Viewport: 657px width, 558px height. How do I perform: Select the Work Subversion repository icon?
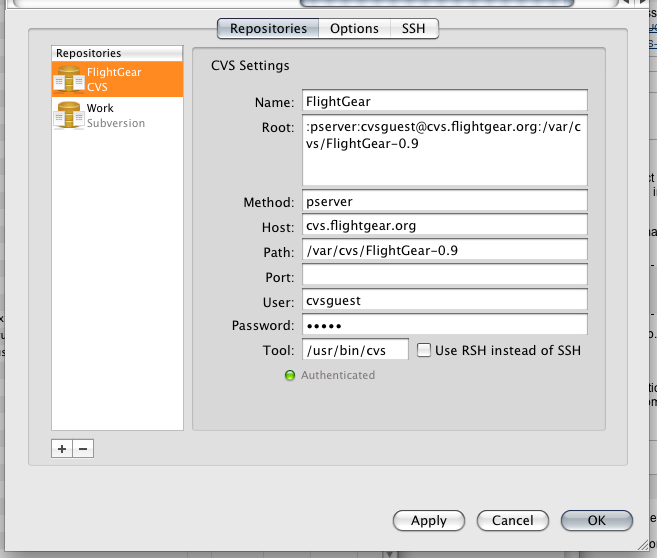tap(69, 116)
